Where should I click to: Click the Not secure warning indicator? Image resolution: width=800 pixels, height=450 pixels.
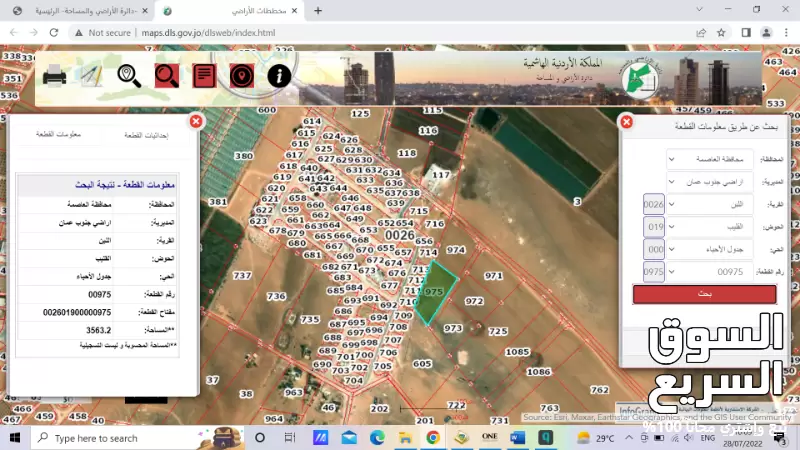pyautogui.click(x=103, y=33)
